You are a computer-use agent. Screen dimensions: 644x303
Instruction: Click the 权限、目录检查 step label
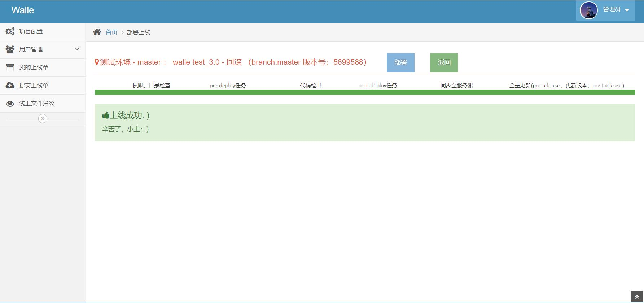(x=152, y=86)
